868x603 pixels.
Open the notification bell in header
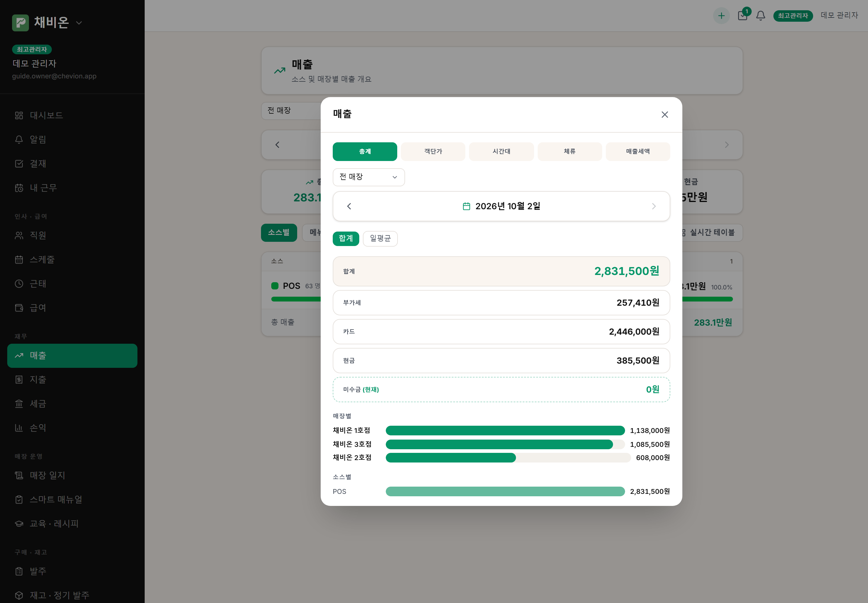(x=760, y=16)
